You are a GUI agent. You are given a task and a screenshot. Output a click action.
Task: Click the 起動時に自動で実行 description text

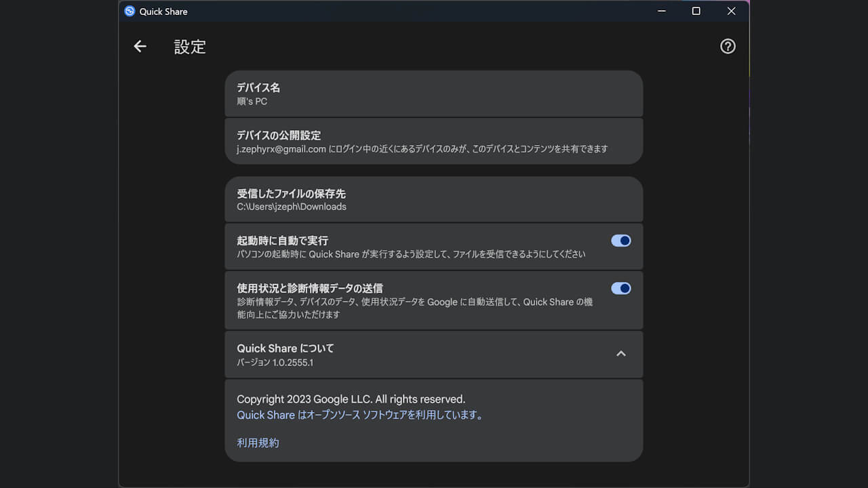click(x=411, y=254)
